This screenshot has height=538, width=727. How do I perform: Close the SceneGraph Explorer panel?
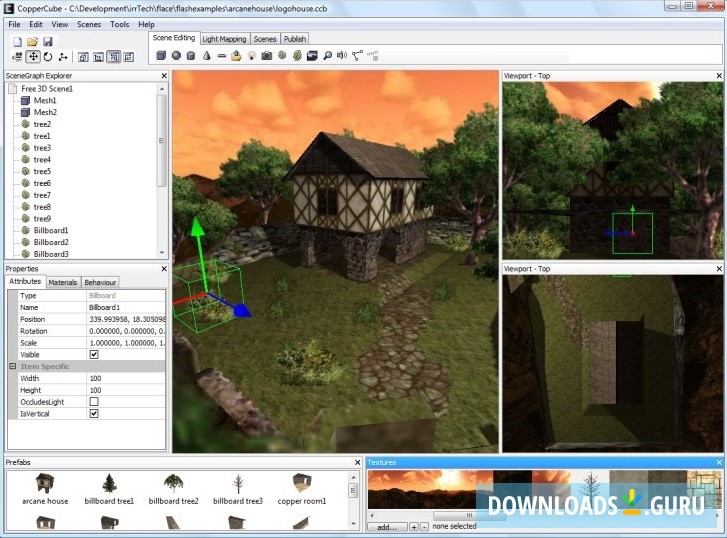point(164,76)
